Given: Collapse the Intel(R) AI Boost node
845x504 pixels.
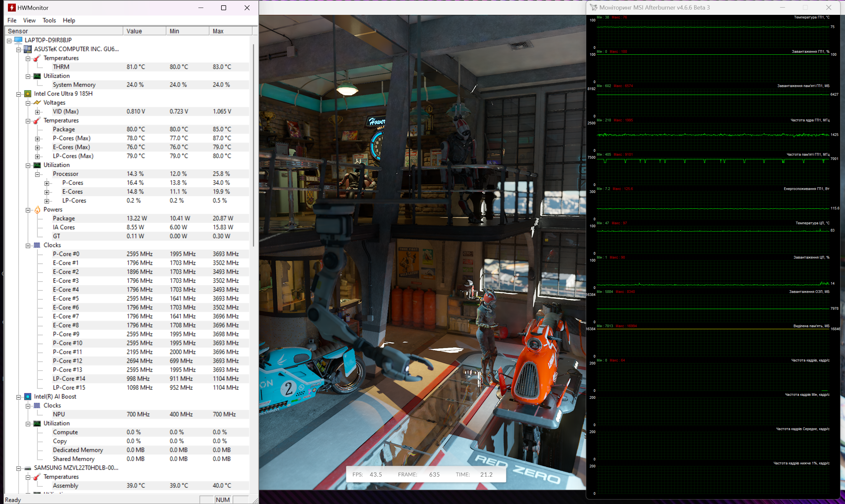Looking at the screenshot, I should [x=19, y=397].
